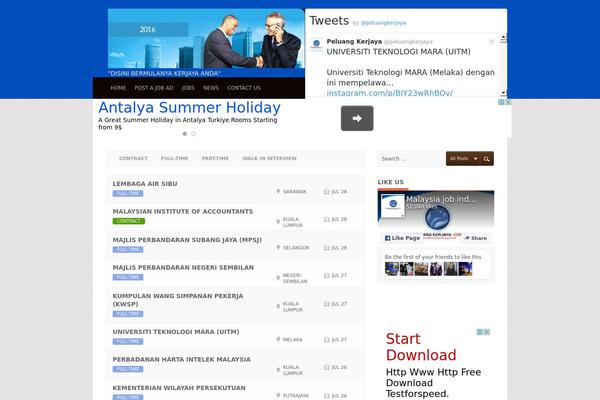Open Start Download sidebar ad
600x400 pixels.
coord(421,347)
